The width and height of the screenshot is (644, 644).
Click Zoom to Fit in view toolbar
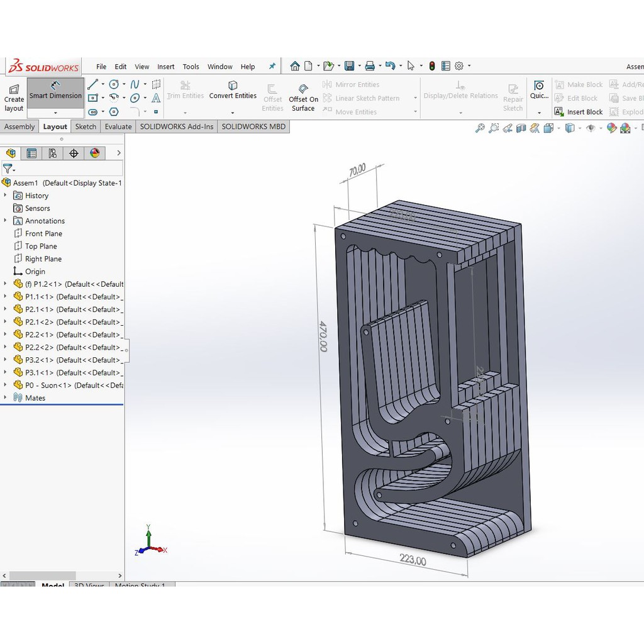[x=480, y=128]
